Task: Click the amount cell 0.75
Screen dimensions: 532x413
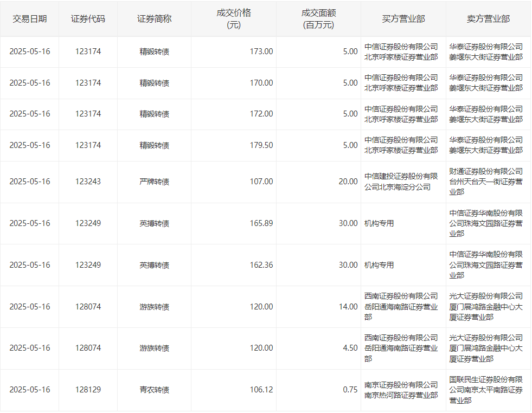Action: point(350,390)
